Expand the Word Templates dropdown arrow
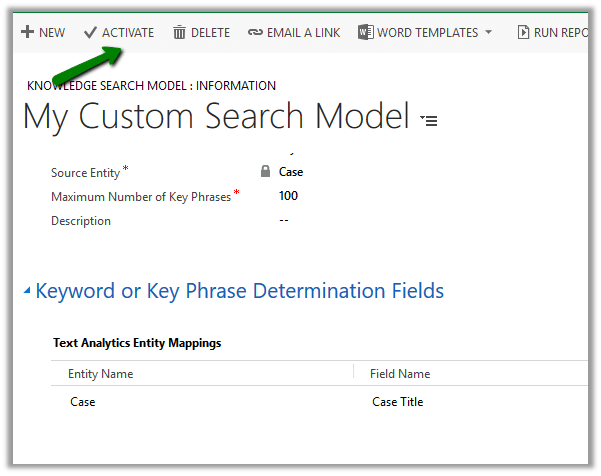The image size is (601, 476). pyautogui.click(x=488, y=33)
